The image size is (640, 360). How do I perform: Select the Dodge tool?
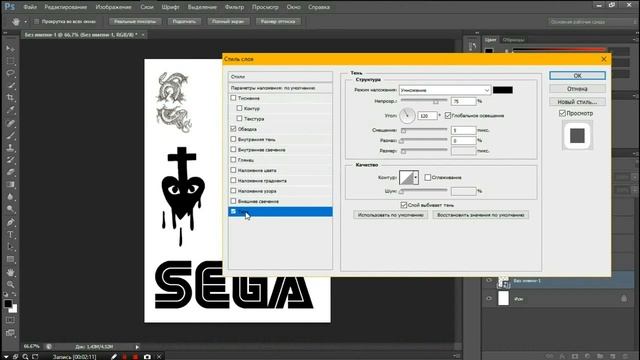(x=10, y=209)
